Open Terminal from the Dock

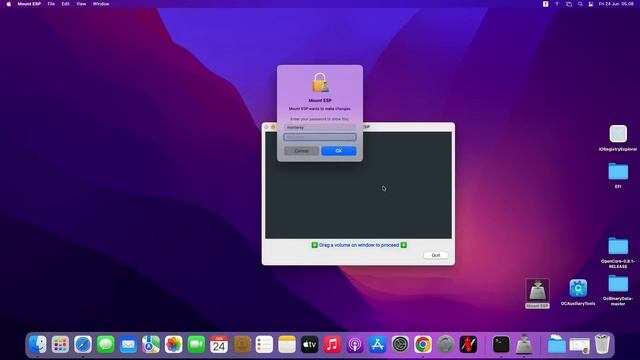point(501,344)
